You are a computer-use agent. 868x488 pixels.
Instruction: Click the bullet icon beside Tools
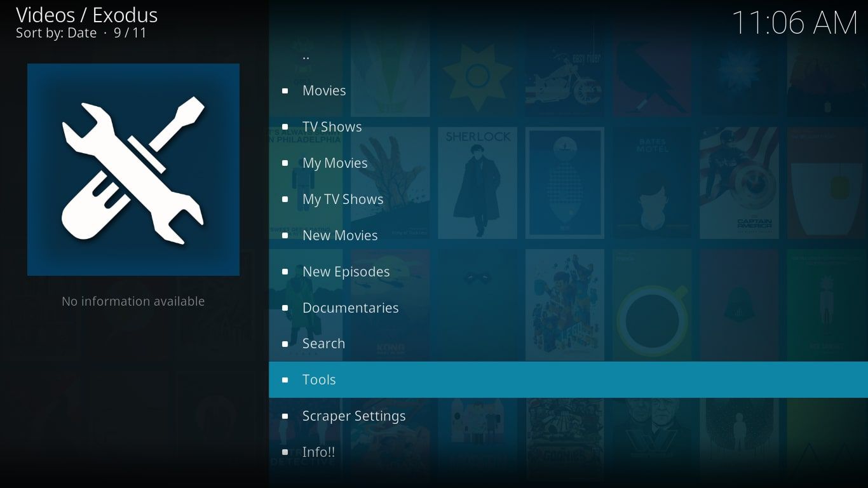(x=285, y=380)
